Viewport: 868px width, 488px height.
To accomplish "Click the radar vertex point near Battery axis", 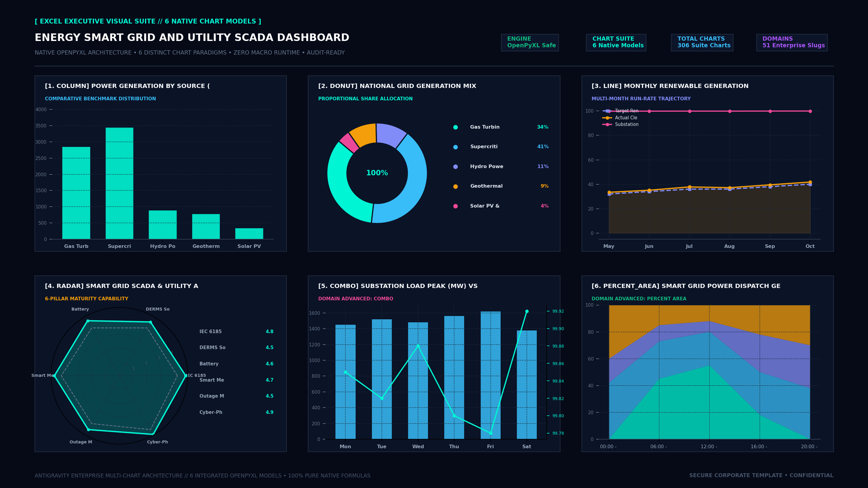I will [88, 321].
